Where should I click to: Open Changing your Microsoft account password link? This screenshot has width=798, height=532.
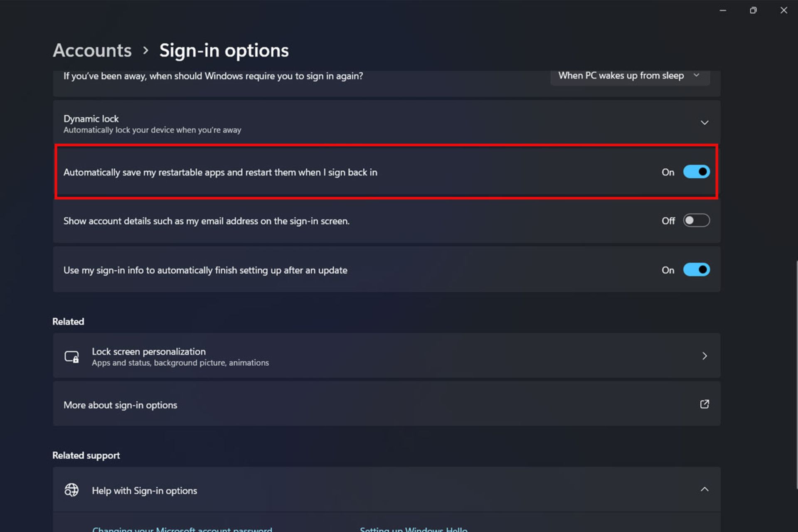182,529
